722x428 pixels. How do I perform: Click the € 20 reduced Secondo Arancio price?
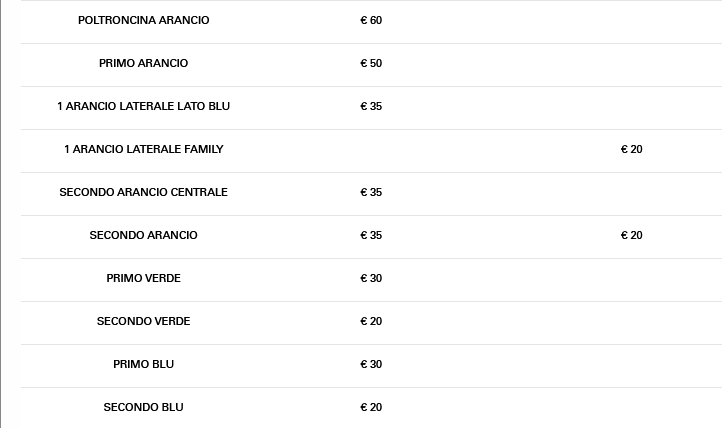coord(631,235)
